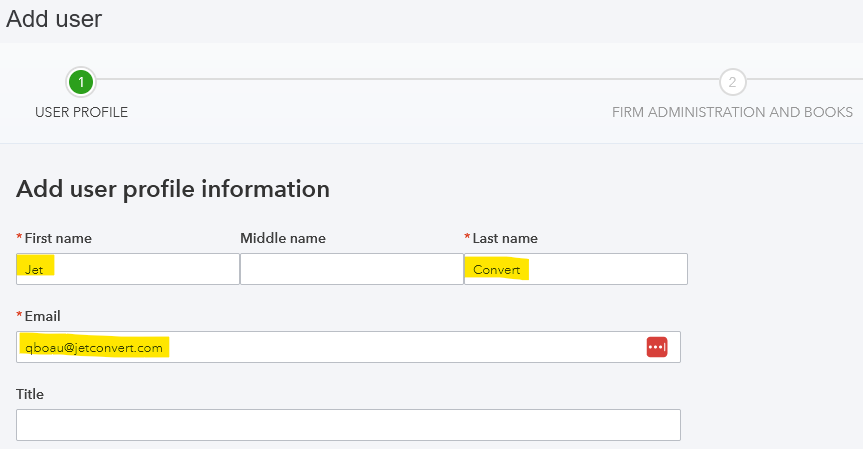Focus the Last name field containing Convert
863x449 pixels.
click(576, 269)
